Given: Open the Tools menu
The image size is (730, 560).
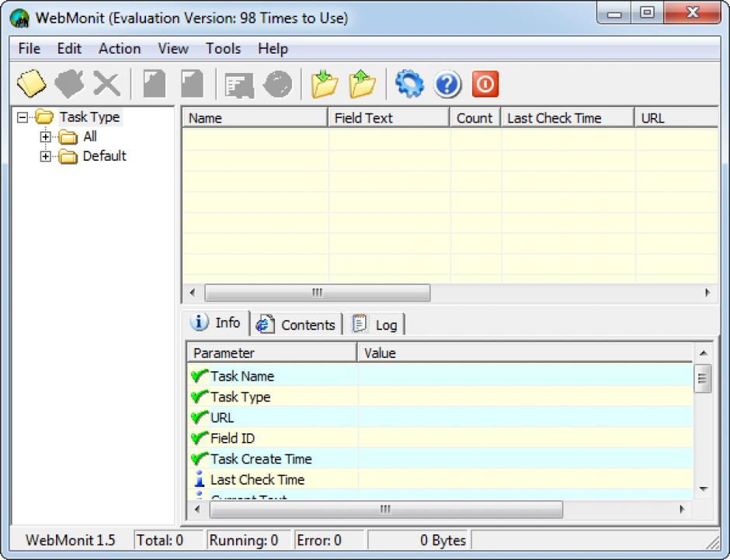Looking at the screenshot, I should (x=224, y=48).
